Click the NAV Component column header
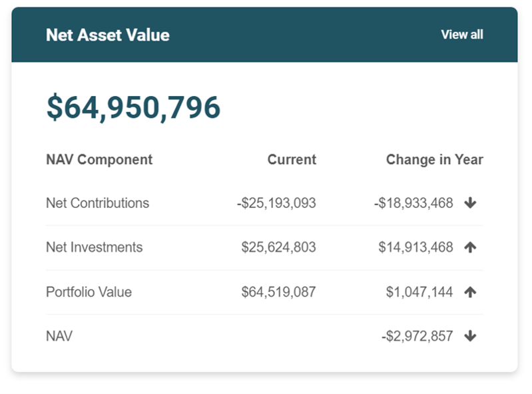The width and height of the screenshot is (532, 394). pos(99,159)
